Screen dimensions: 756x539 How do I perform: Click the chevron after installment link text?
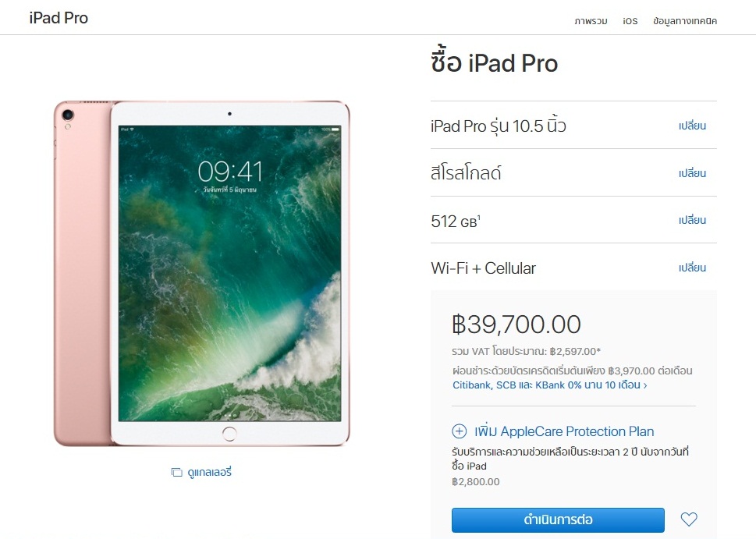click(645, 385)
